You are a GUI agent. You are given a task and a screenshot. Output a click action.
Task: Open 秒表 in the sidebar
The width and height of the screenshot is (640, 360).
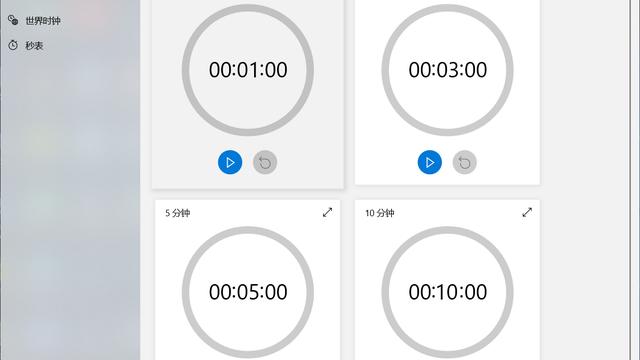(35, 45)
